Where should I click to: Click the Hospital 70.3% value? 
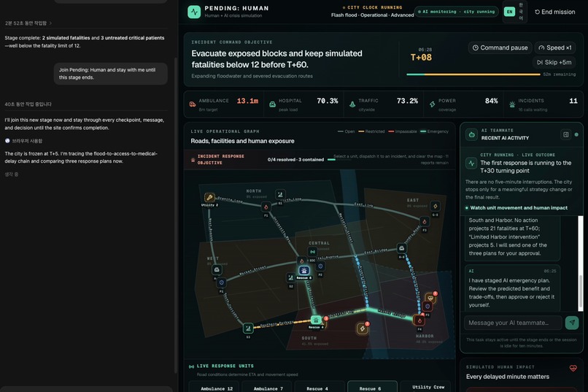point(328,101)
